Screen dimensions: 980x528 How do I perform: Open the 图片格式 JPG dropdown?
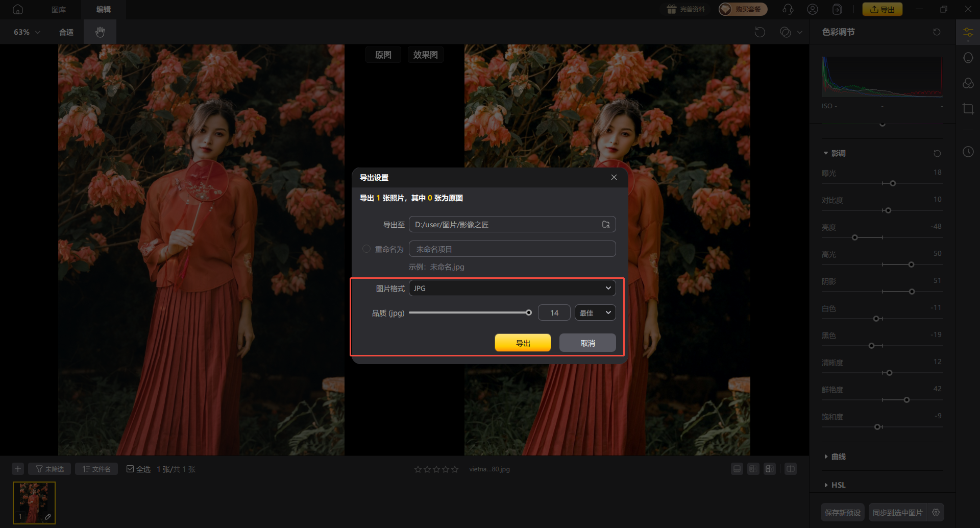point(512,289)
